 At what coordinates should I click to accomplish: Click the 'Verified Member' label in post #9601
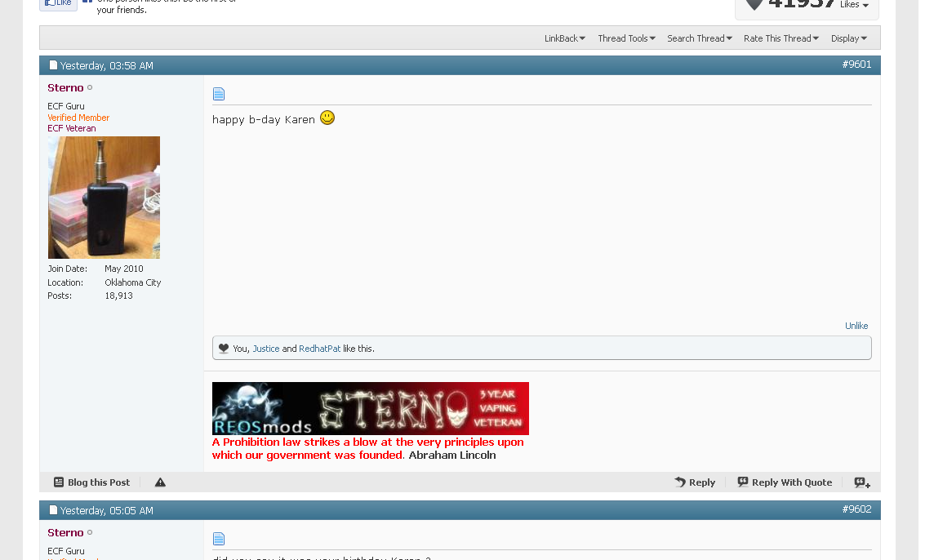click(x=78, y=118)
